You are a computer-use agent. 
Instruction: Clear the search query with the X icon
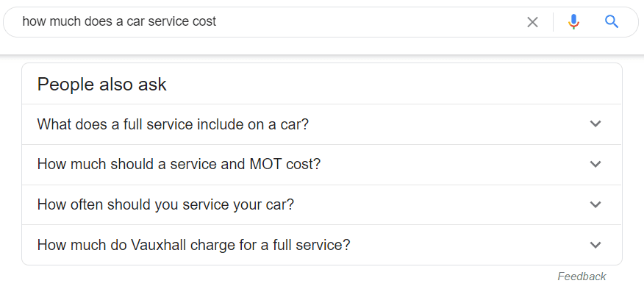coord(532,22)
